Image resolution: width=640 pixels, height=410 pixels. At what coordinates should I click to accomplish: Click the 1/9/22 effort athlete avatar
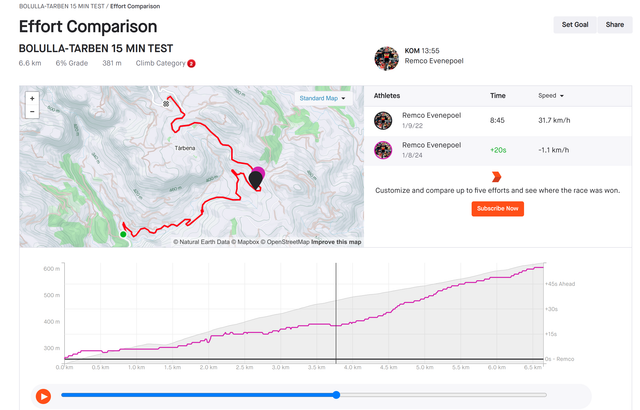pos(383,121)
